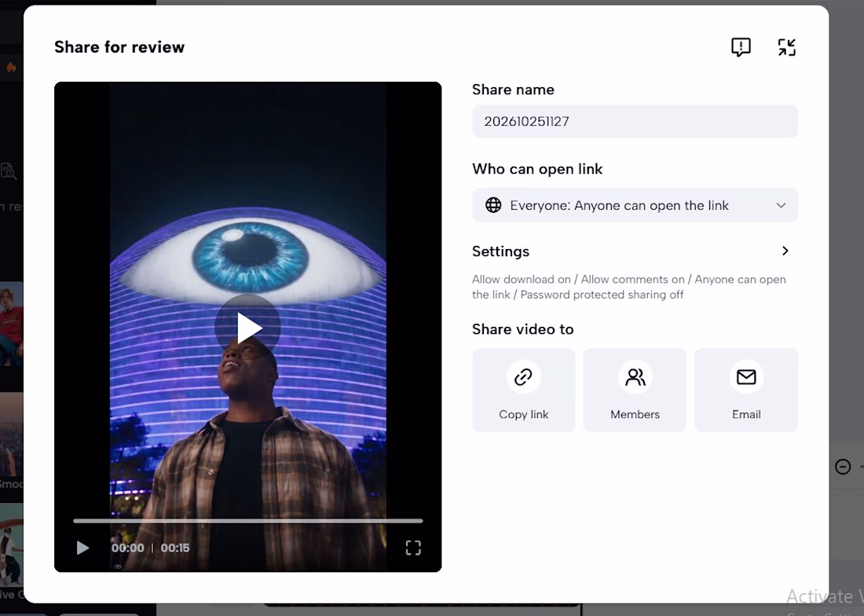Expand the Settings section arrow
This screenshot has width=864, height=616.
(785, 251)
